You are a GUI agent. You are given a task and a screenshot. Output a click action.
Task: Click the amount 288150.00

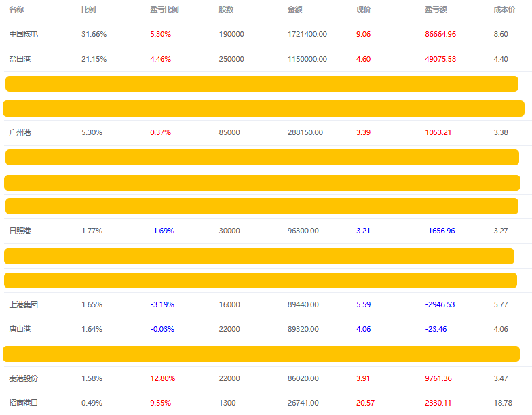[x=305, y=133]
